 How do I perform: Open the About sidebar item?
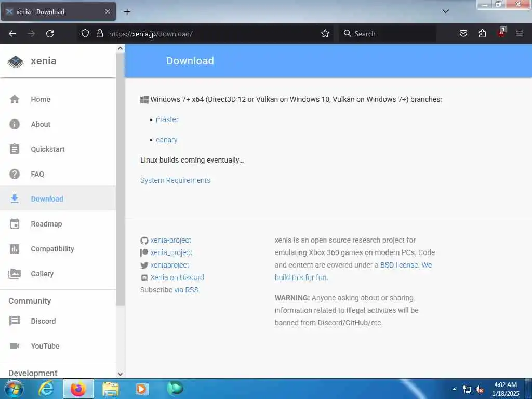coord(41,124)
